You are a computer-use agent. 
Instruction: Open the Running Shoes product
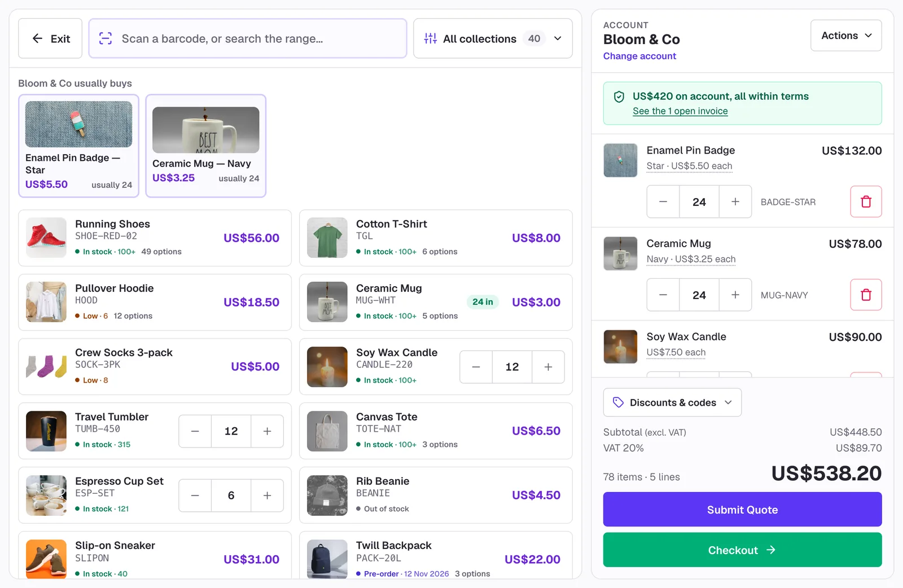coord(155,238)
